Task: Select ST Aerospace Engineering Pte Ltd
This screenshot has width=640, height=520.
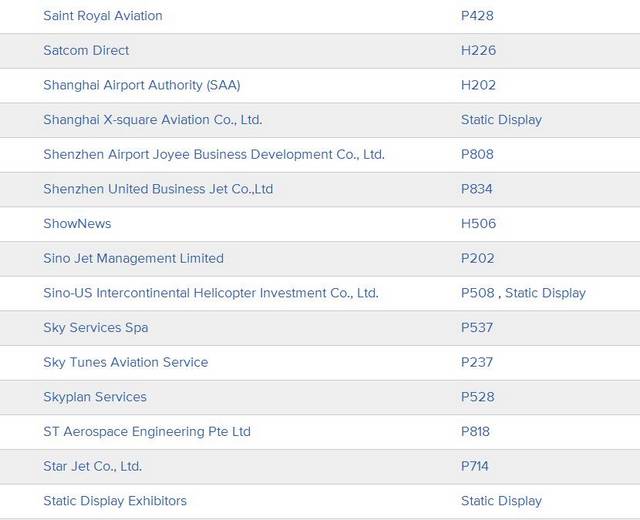Action: point(146,431)
